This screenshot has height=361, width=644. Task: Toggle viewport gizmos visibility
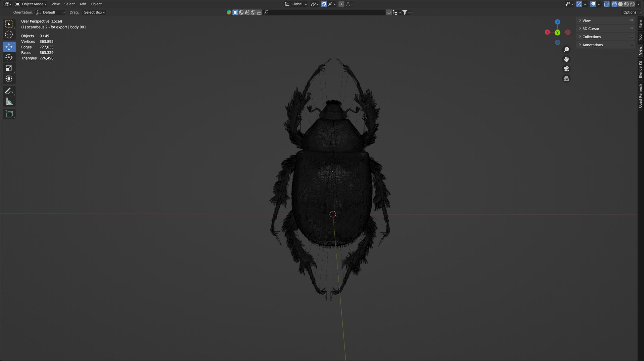tap(579, 4)
